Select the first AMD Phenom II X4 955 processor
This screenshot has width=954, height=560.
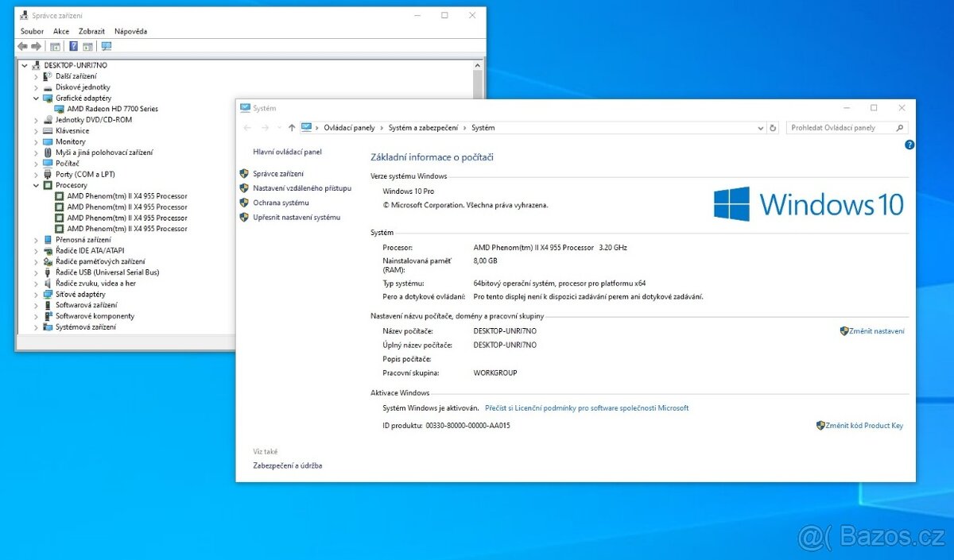[126, 195]
